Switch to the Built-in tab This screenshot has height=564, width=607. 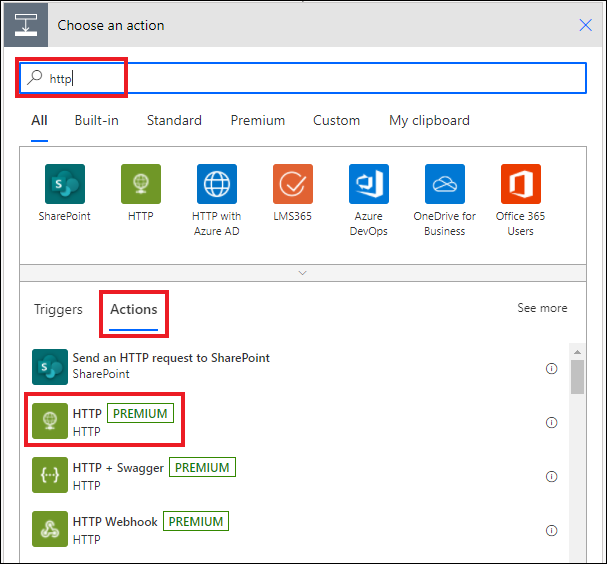96,120
